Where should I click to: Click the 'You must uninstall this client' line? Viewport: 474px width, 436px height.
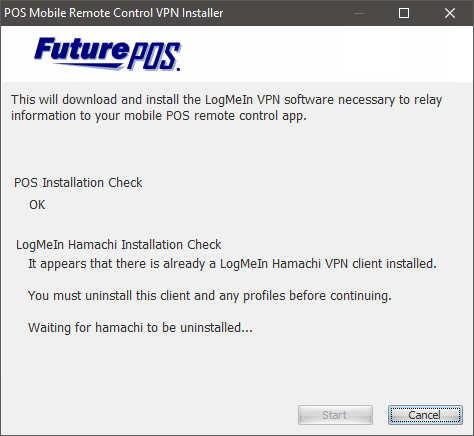pyautogui.click(x=210, y=296)
